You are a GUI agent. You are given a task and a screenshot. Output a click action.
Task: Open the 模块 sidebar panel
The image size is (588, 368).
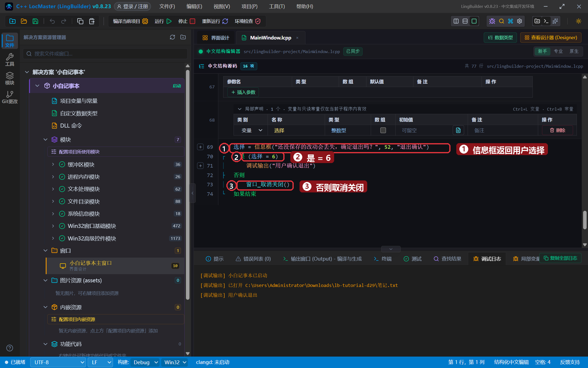tap(10, 79)
